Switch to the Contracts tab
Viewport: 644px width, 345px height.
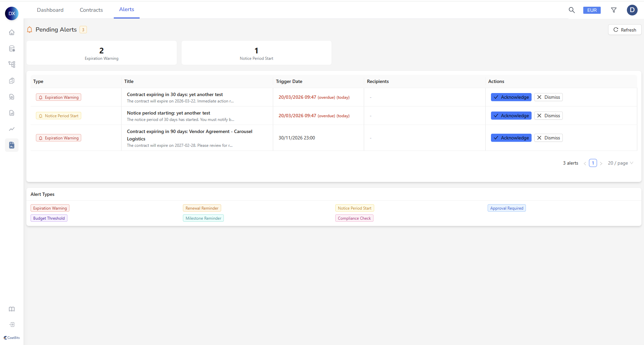pyautogui.click(x=91, y=10)
